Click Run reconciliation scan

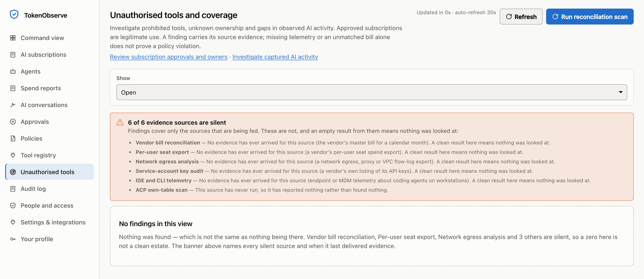(590, 17)
